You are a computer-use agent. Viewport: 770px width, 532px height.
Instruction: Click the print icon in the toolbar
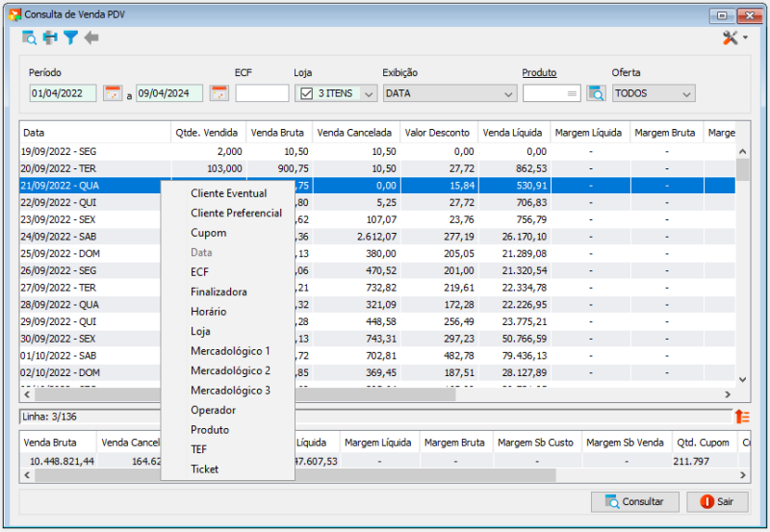tap(50, 38)
